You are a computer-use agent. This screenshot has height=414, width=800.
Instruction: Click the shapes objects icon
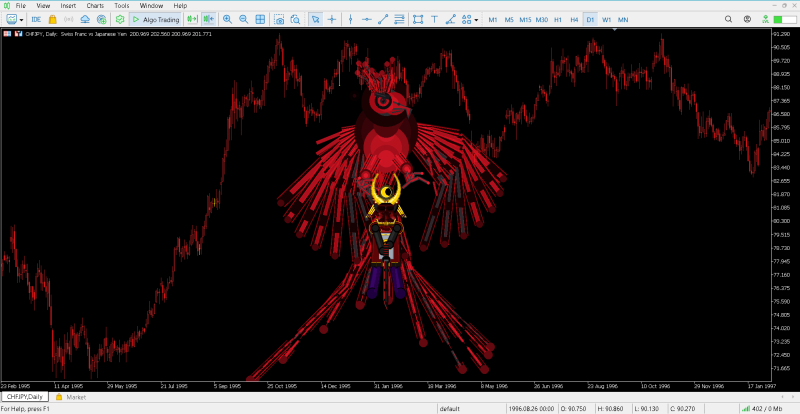click(466, 19)
